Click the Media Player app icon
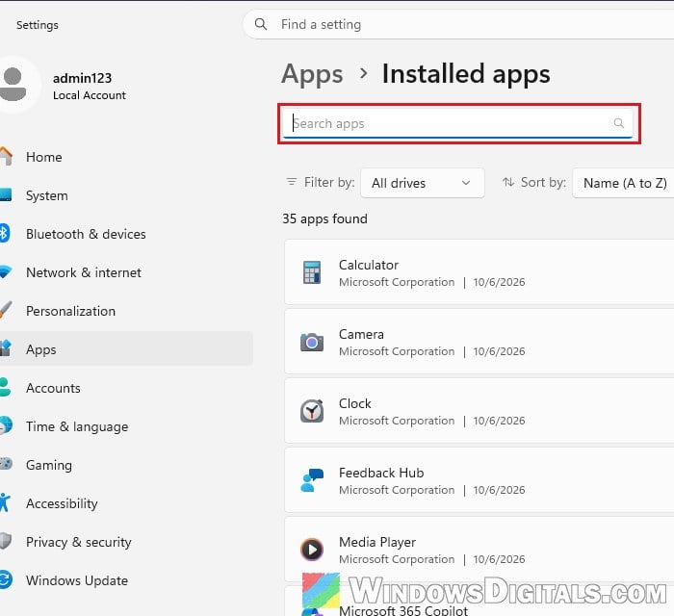 tap(312, 550)
